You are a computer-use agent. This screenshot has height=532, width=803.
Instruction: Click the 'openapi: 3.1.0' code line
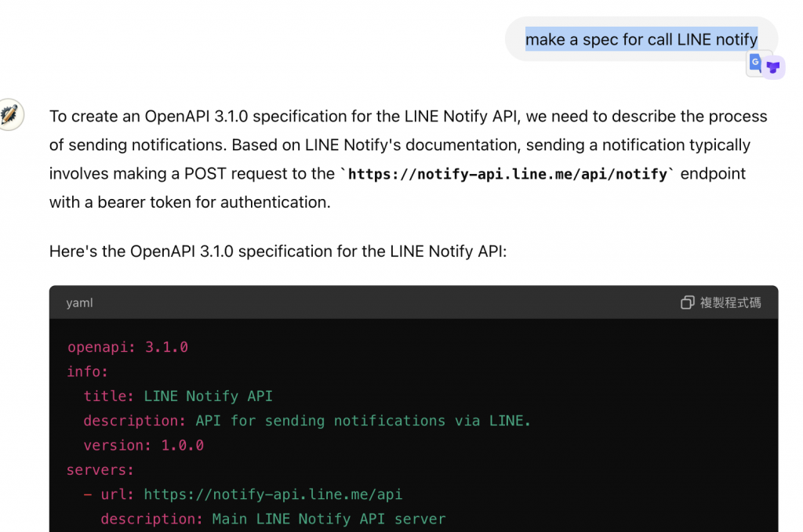tap(128, 347)
